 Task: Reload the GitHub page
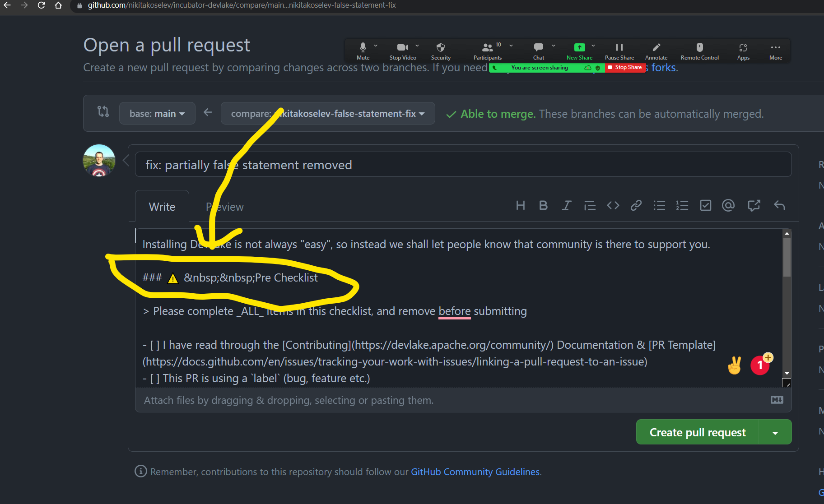tap(42, 5)
